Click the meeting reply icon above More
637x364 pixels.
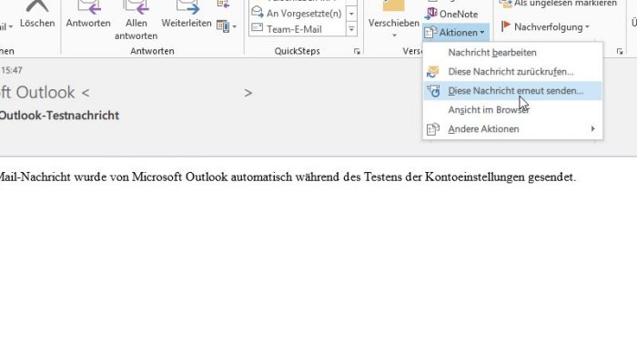[223, 4]
